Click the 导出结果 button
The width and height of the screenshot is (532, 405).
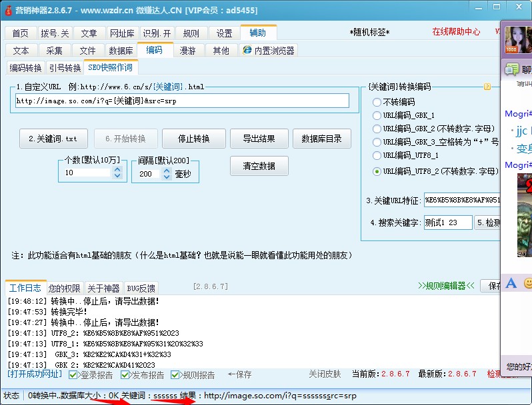click(x=259, y=139)
